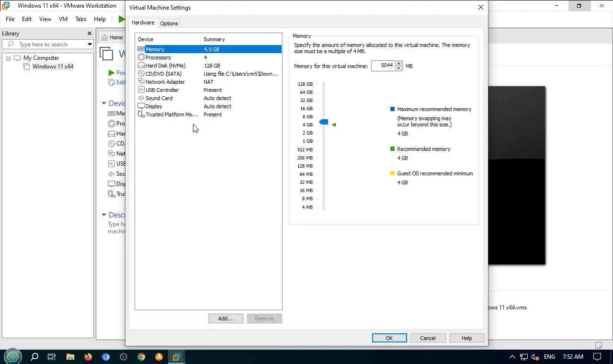The width and height of the screenshot is (613, 364).
Task: Click the blue memory slider thumb
Action: coord(324,122)
